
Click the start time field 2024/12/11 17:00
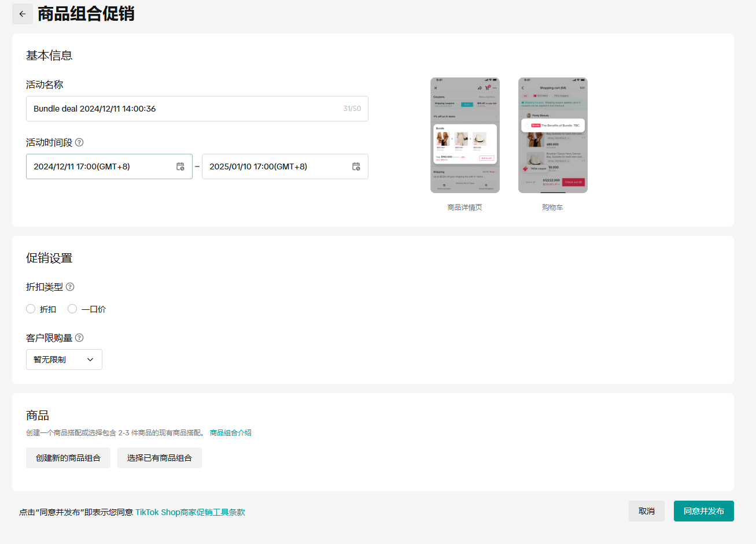[98, 166]
